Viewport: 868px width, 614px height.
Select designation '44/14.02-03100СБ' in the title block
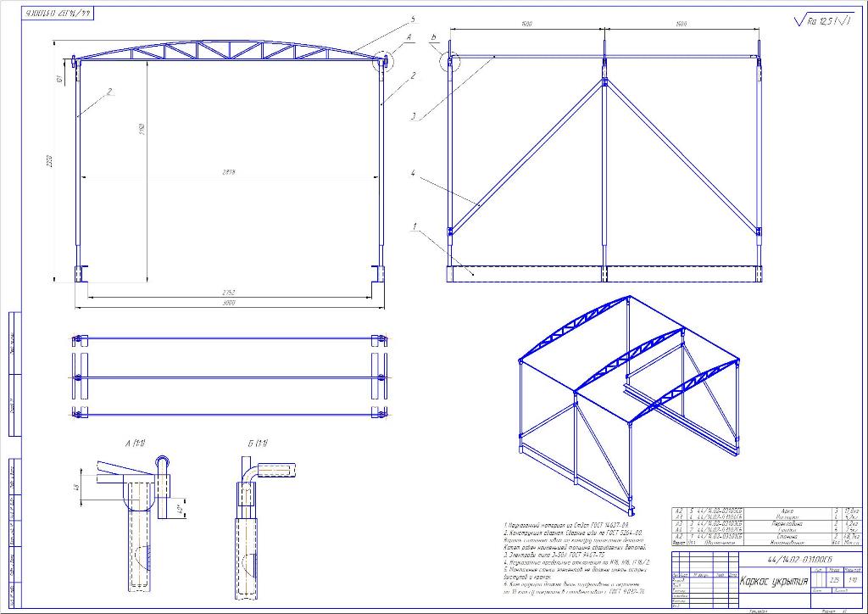point(799,559)
